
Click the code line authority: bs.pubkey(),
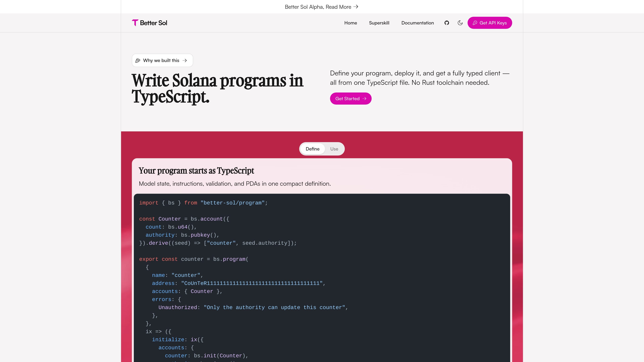click(182, 235)
